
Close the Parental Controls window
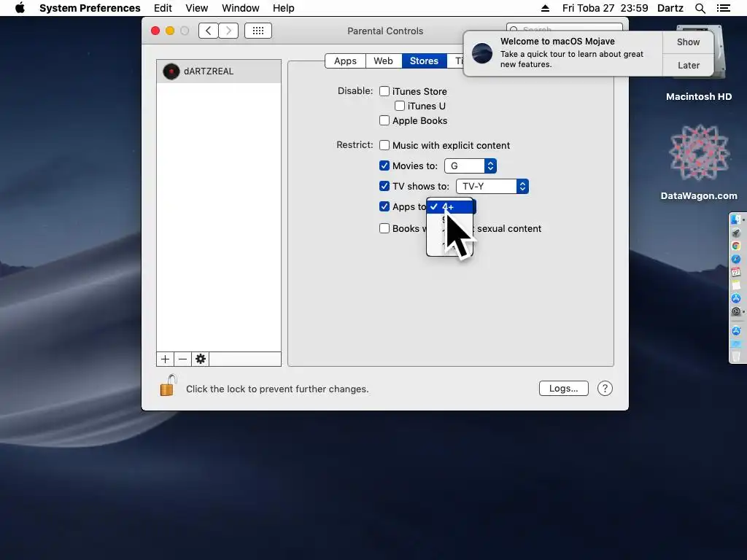[155, 31]
